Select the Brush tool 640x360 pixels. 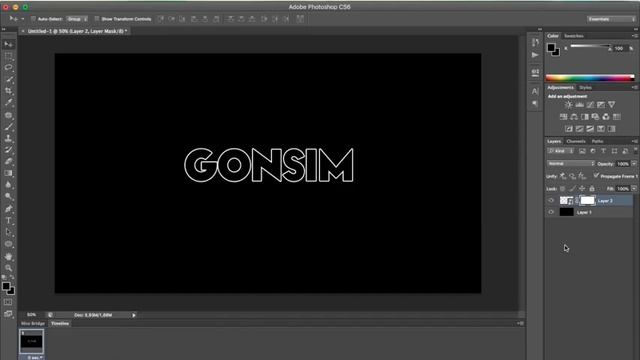pyautogui.click(x=8, y=127)
